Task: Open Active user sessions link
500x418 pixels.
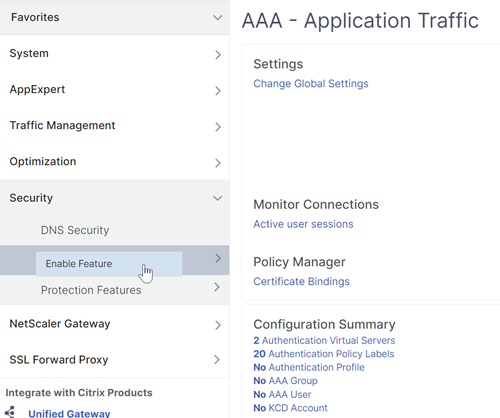Action: (303, 224)
